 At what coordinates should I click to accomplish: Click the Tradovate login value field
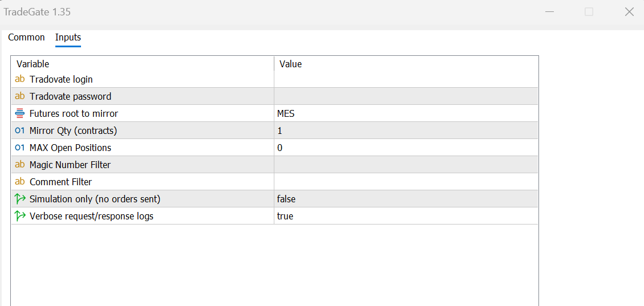pyautogui.click(x=405, y=79)
